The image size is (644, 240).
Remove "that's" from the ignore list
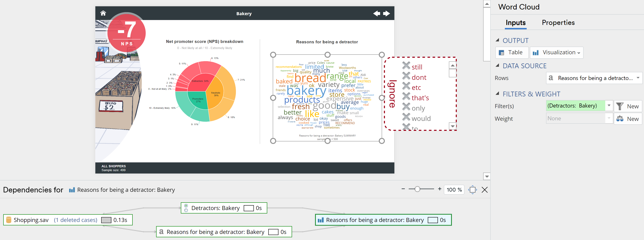pyautogui.click(x=406, y=96)
